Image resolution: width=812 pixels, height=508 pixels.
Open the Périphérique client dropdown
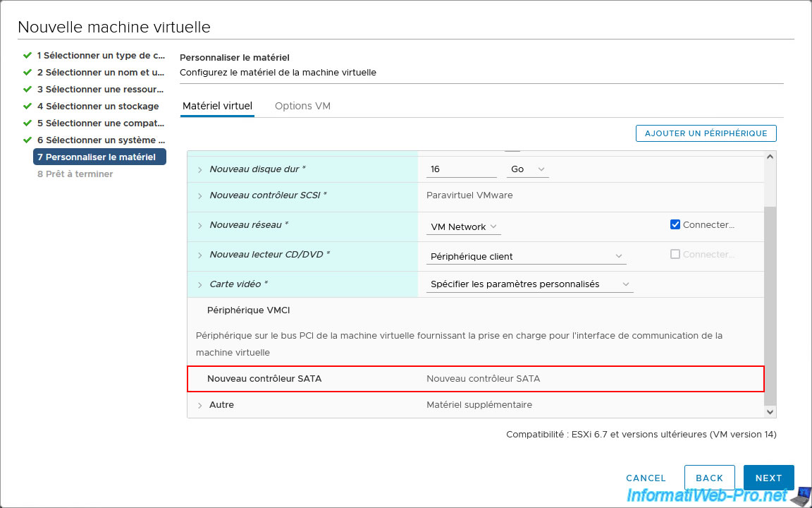point(527,256)
